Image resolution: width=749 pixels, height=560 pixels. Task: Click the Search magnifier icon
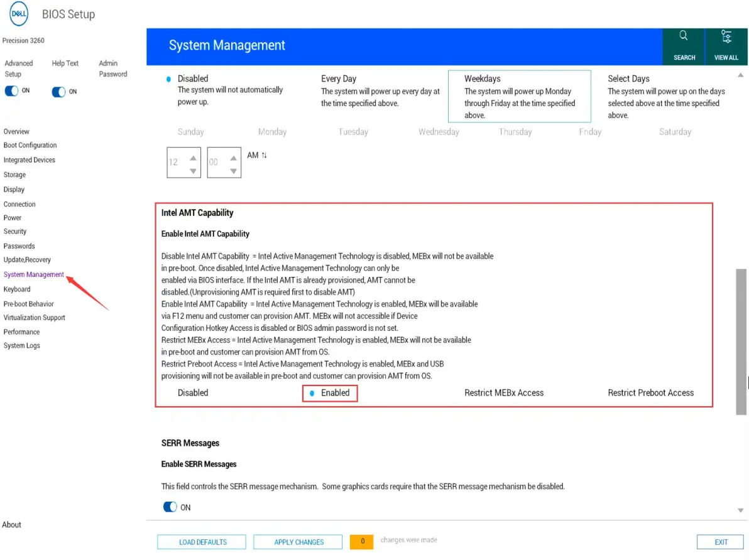coord(684,36)
